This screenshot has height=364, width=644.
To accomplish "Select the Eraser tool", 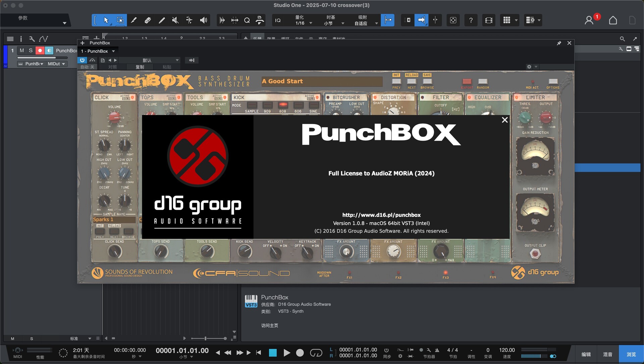I will 148,20.
